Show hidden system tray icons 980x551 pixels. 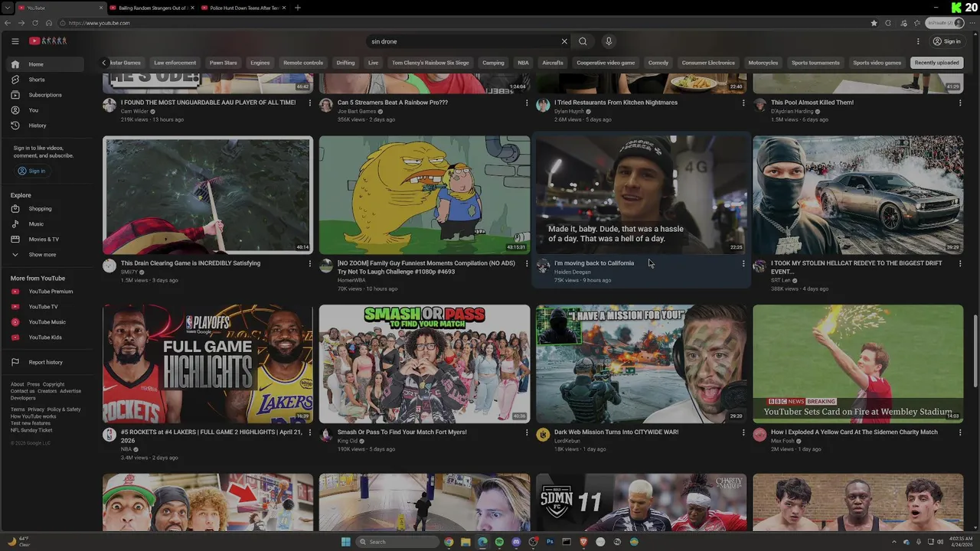pyautogui.click(x=895, y=542)
